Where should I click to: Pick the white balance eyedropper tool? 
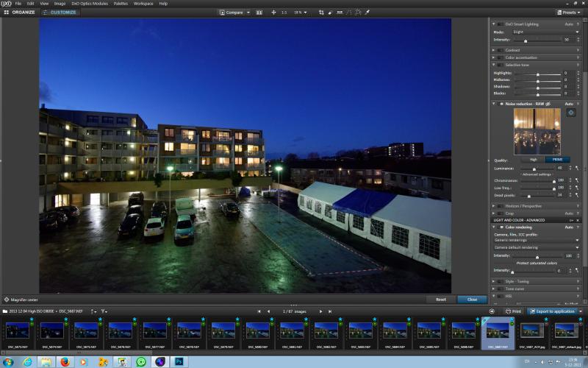tap(367, 13)
